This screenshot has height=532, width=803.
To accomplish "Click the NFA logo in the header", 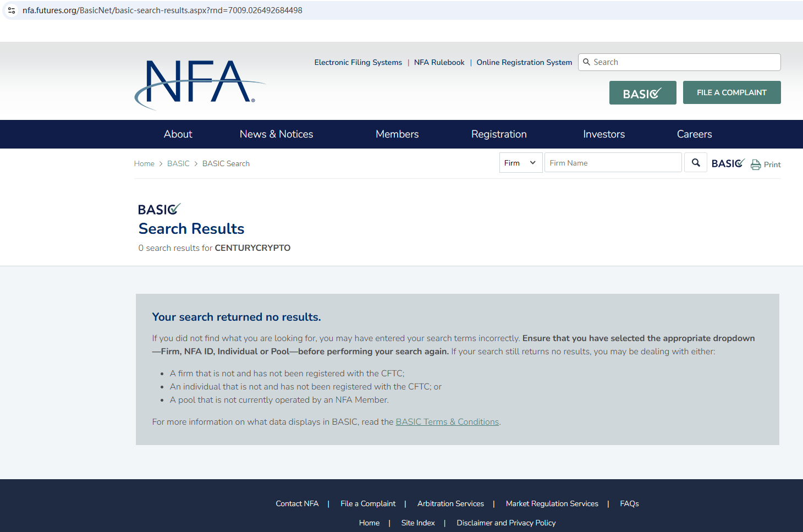I will pos(199,83).
